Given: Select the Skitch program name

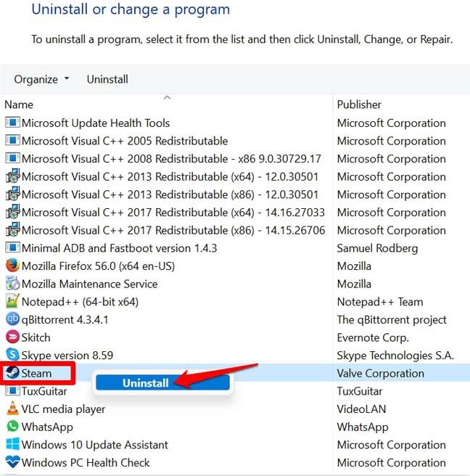Looking at the screenshot, I should (x=36, y=337).
